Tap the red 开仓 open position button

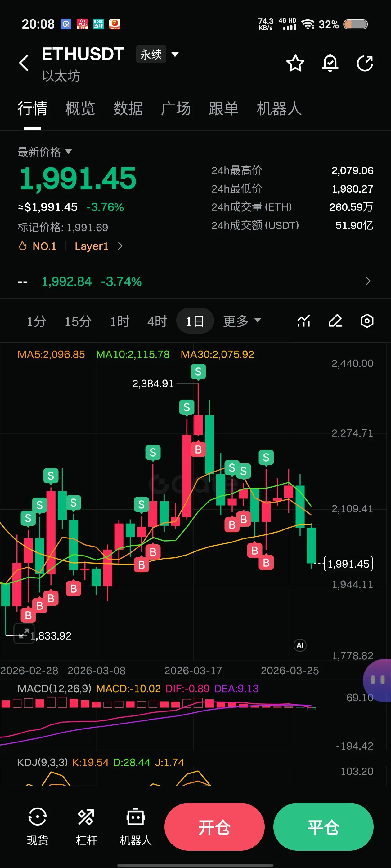coord(214,826)
